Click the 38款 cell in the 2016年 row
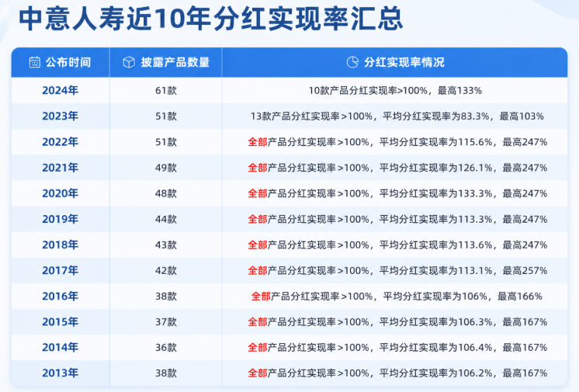This screenshot has height=392, width=579. pos(166,296)
